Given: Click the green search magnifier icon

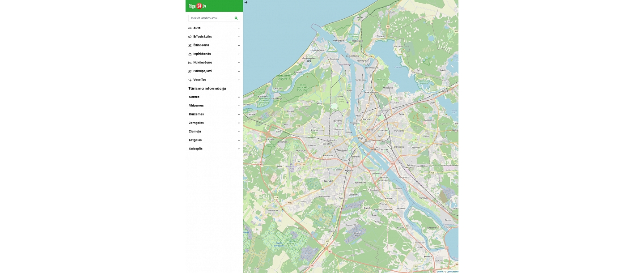Looking at the screenshot, I should pyautogui.click(x=236, y=18).
